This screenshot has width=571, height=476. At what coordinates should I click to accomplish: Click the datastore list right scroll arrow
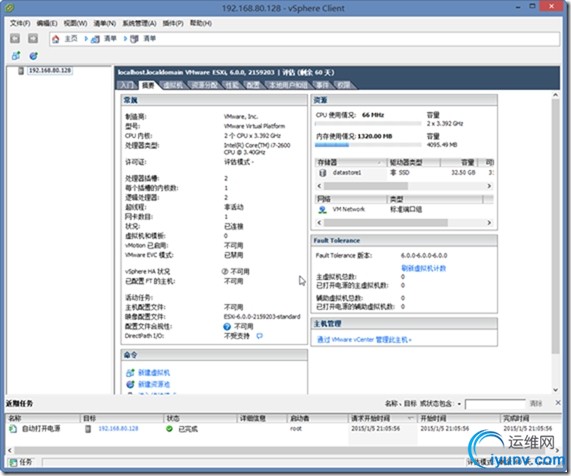(x=489, y=186)
